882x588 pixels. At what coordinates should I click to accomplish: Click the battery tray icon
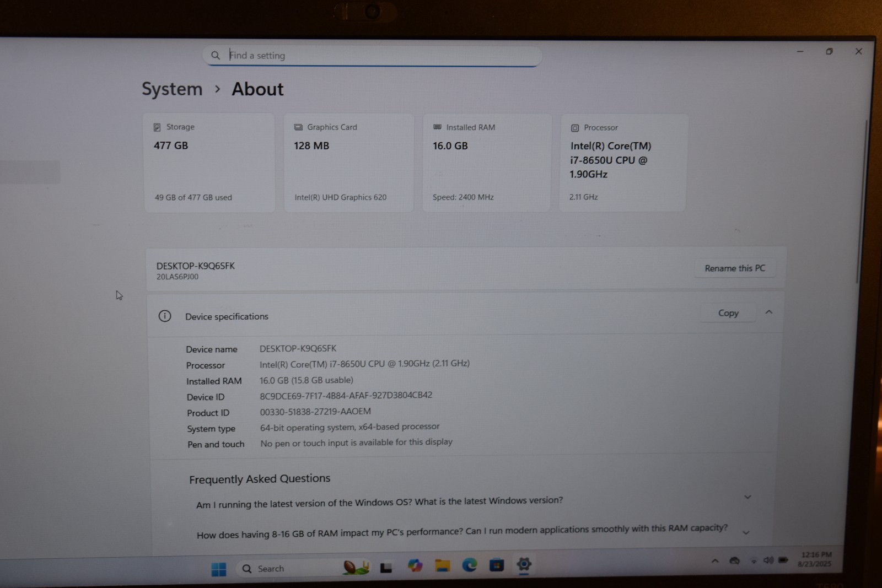pyautogui.click(x=783, y=560)
